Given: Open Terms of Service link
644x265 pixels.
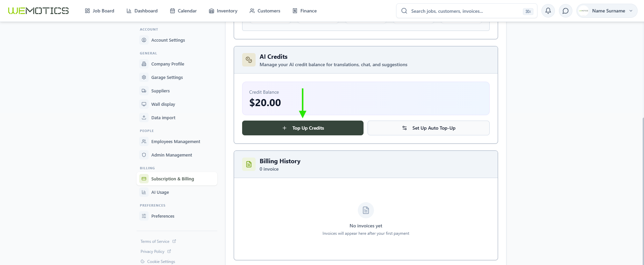Looking at the screenshot, I should [158, 241].
